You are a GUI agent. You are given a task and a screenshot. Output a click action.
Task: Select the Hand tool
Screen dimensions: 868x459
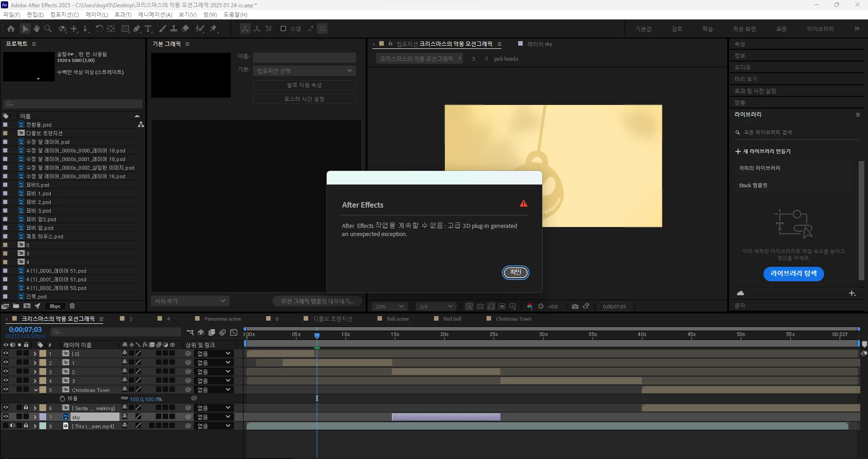pos(37,28)
